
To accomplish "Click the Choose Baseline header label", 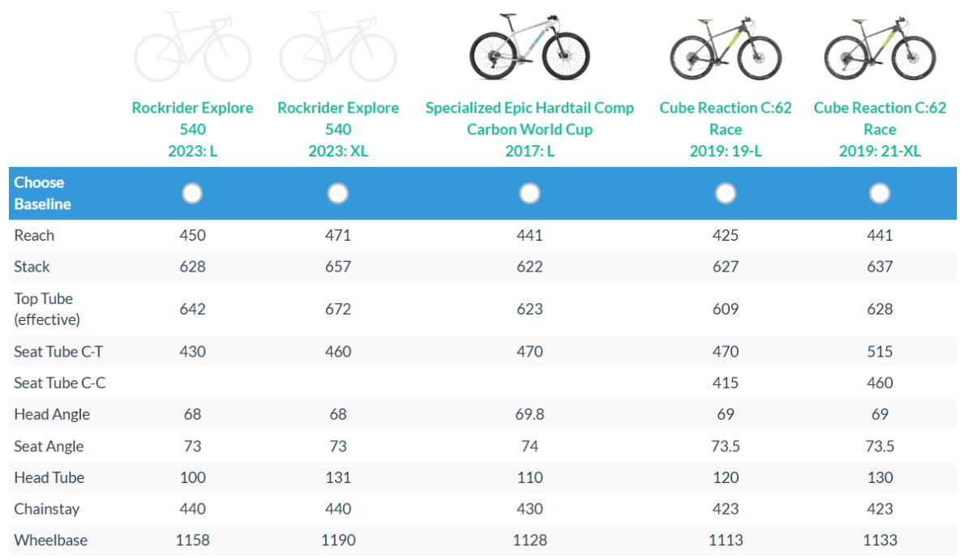I will (42, 193).
